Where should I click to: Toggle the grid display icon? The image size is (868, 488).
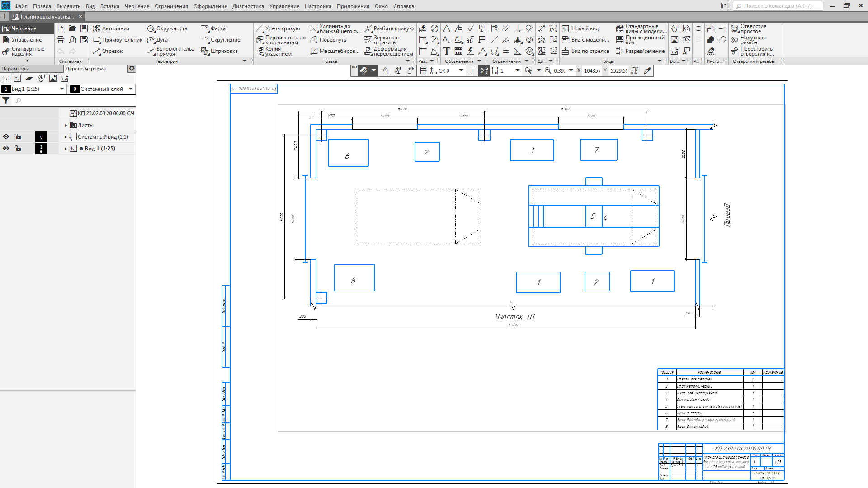click(x=423, y=71)
